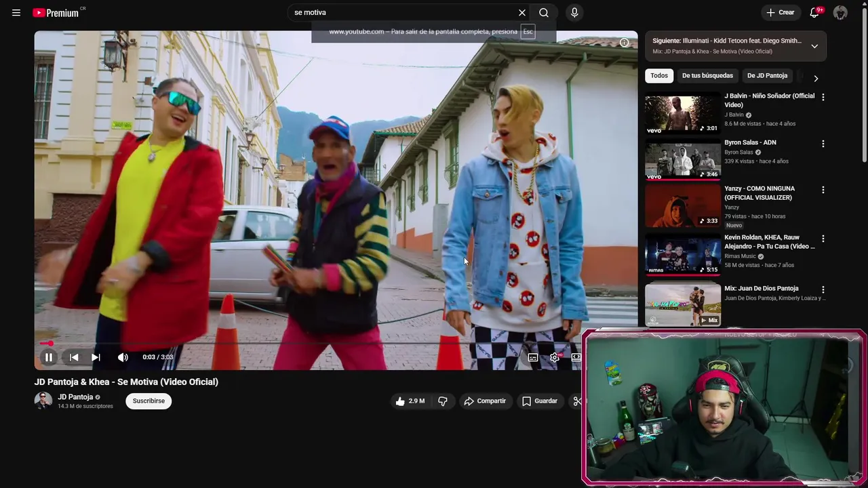Open Kevin Roldan Pa Tu Casa thumbnail

pos(683,254)
